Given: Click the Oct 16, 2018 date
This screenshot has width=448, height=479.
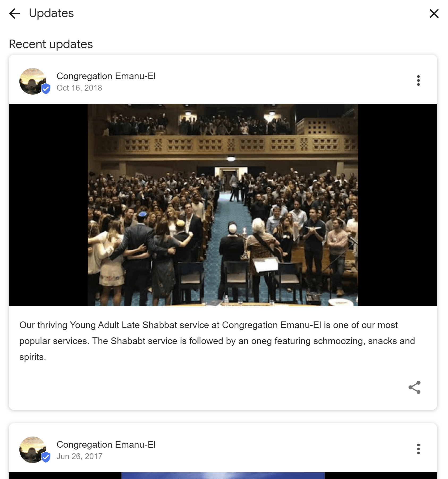Looking at the screenshot, I should pyautogui.click(x=79, y=88).
